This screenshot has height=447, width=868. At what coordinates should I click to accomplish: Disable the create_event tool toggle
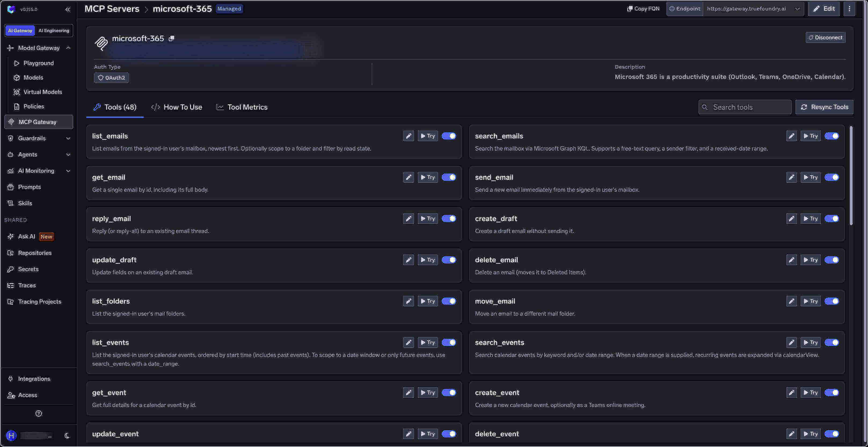[x=831, y=393]
